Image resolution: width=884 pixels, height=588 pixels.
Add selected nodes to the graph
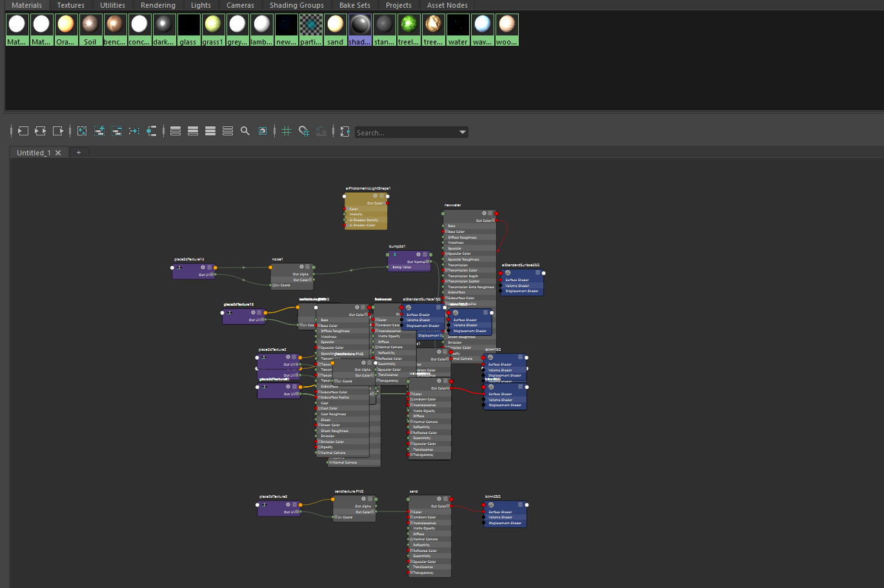pos(99,131)
